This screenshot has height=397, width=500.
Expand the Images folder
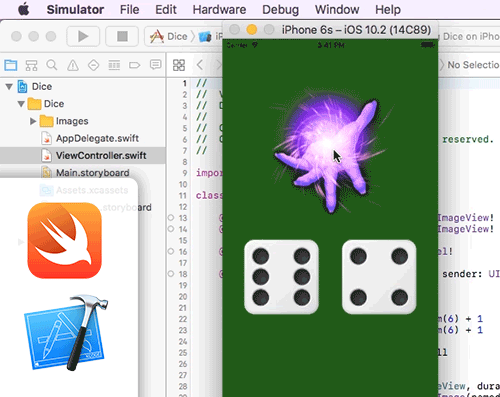(x=33, y=121)
